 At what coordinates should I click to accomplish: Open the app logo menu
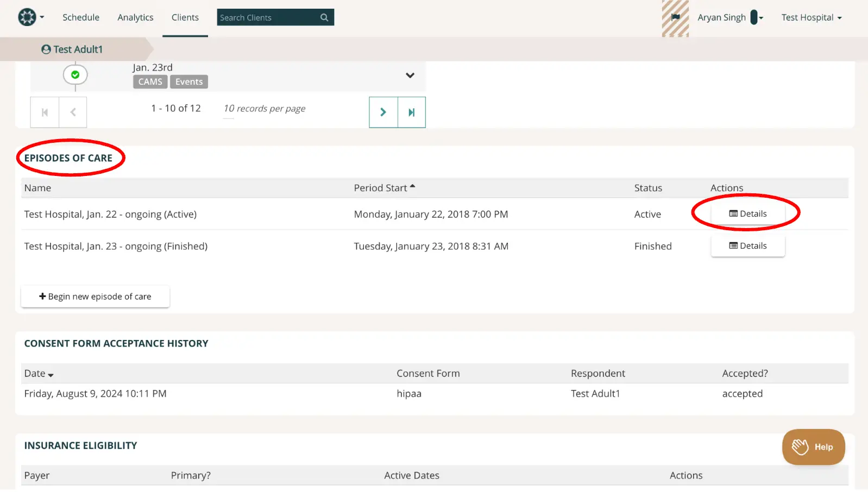(x=30, y=17)
